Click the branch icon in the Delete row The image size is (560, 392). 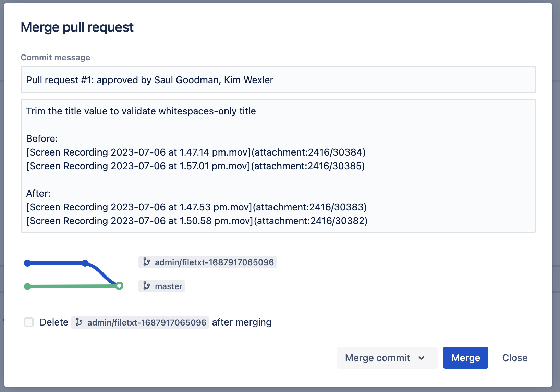coord(79,322)
